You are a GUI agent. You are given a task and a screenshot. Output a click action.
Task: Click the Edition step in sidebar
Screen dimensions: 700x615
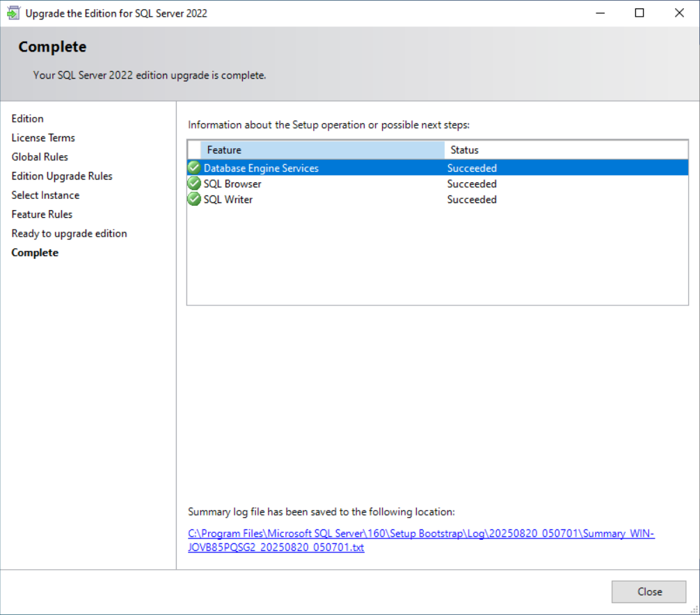28,119
